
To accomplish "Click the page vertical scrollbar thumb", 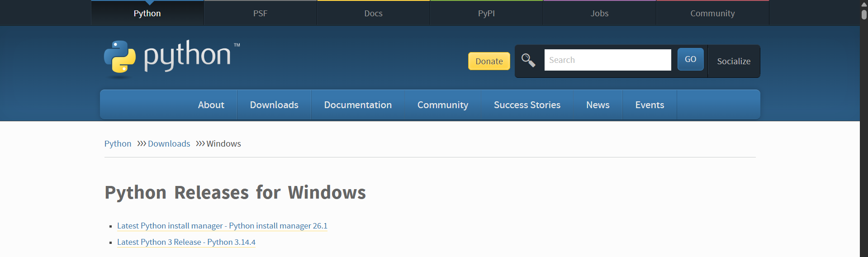I will click(x=864, y=14).
